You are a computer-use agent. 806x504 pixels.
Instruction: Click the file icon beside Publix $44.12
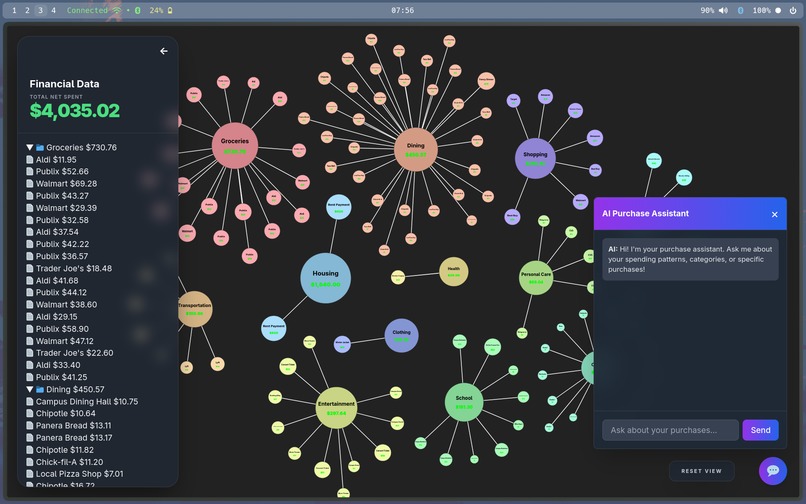coord(30,292)
